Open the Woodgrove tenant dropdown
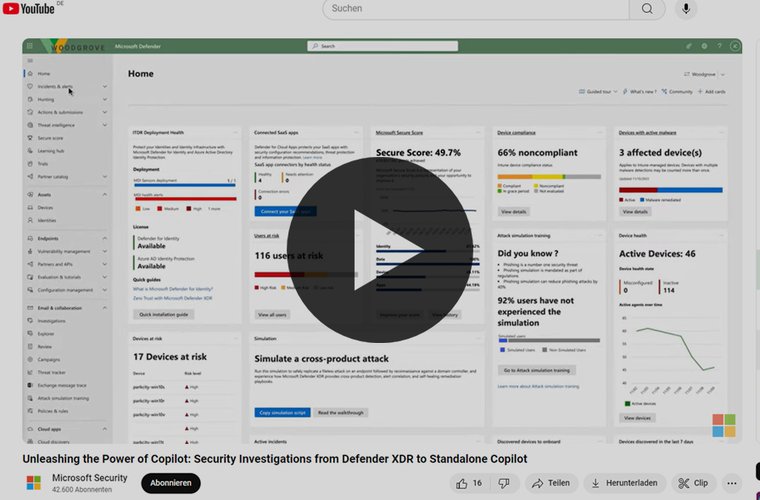 click(705, 75)
